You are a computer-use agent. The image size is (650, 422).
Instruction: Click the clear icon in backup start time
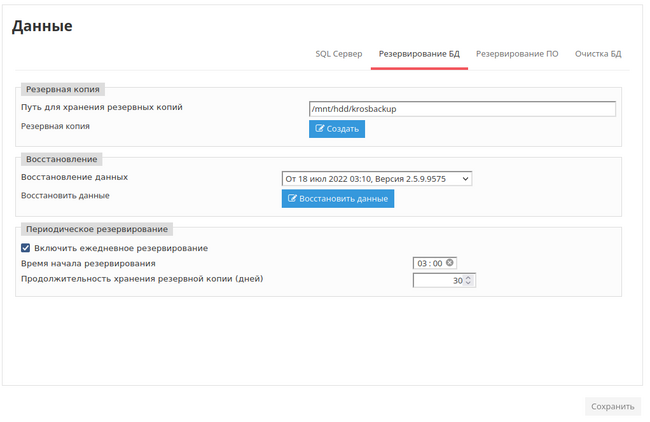pos(450,263)
